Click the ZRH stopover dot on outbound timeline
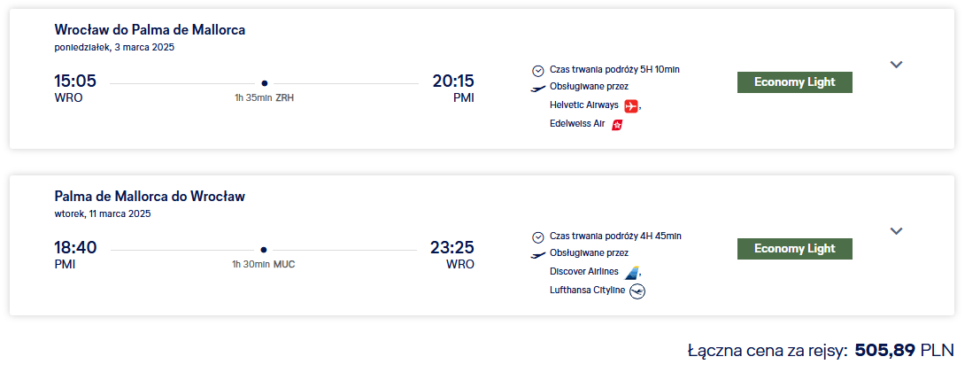 (265, 83)
